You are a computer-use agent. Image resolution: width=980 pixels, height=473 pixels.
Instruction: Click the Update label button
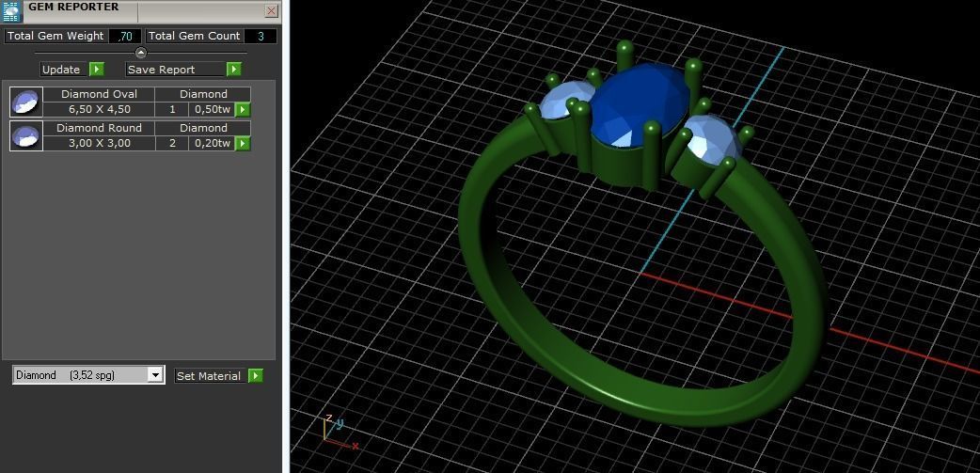coord(61,70)
